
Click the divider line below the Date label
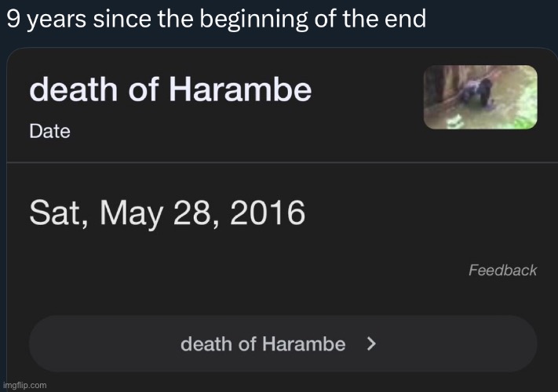[279, 162]
